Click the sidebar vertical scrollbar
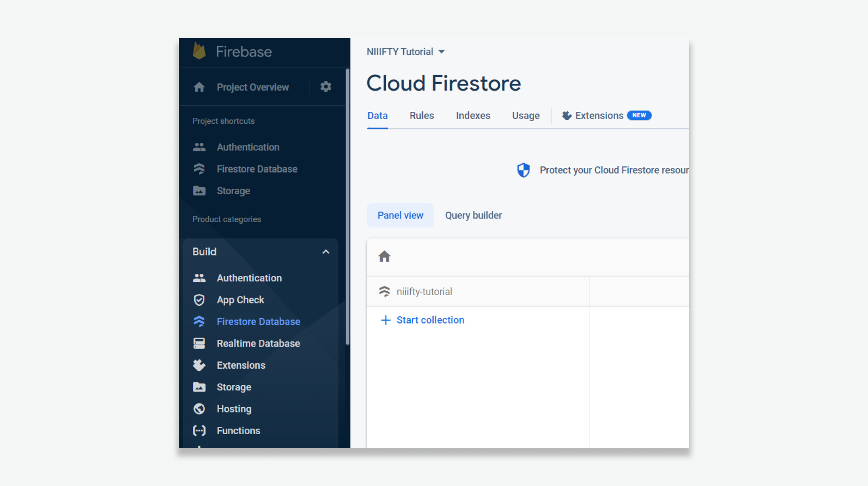This screenshot has height=486, width=868. tap(348, 206)
